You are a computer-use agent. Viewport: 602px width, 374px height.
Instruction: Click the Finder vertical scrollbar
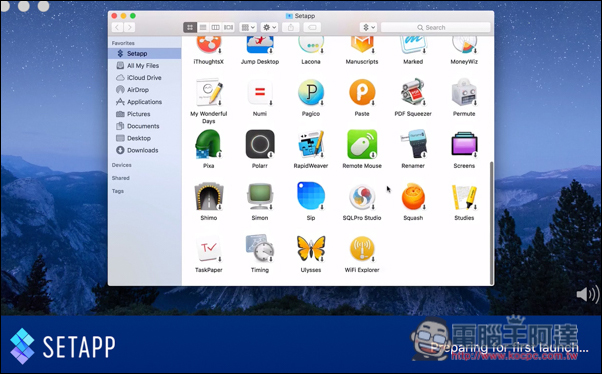[x=491, y=223]
